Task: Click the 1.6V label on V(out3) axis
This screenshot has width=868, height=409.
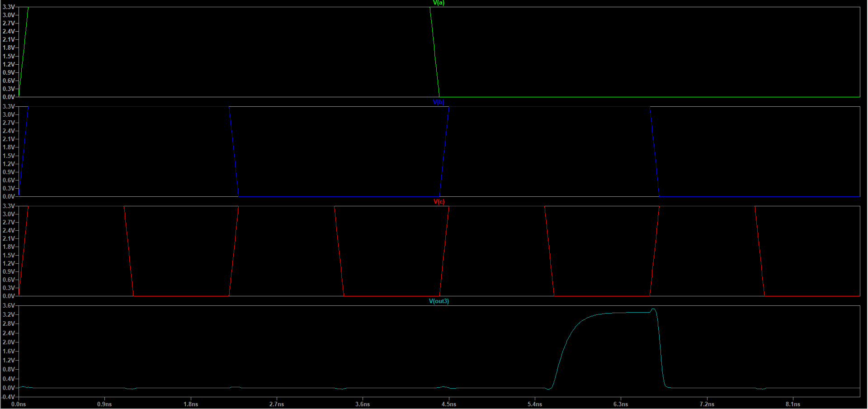Action: 9,351
